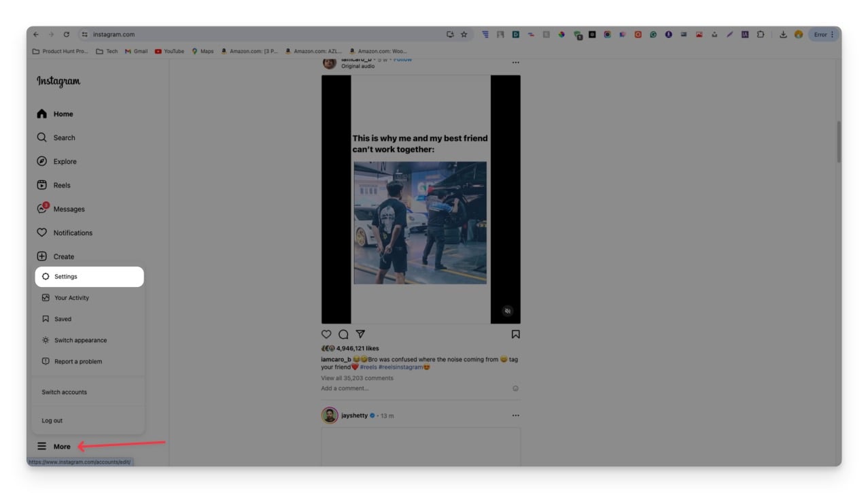Open jayshetty profile name
Screen dimensions: 868x493
[354, 415]
